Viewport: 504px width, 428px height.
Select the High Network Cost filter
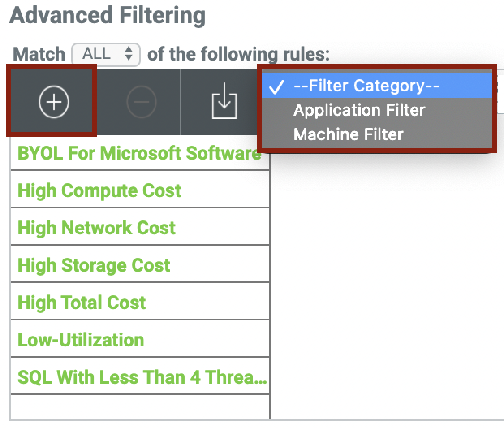pyautogui.click(x=97, y=228)
